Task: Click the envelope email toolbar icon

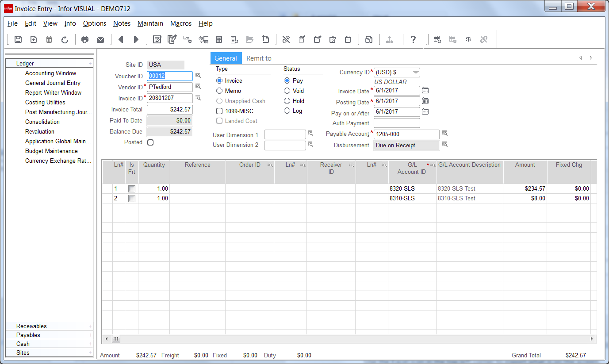Action: click(x=100, y=39)
